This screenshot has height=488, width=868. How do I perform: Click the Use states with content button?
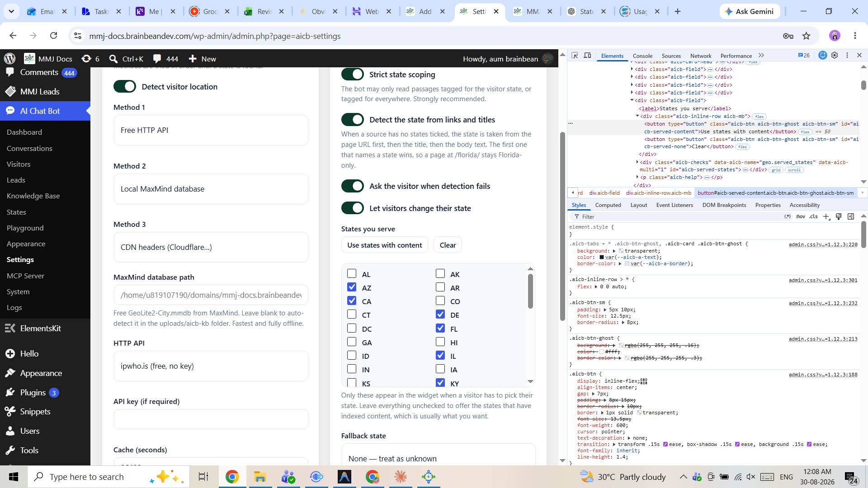click(x=384, y=245)
